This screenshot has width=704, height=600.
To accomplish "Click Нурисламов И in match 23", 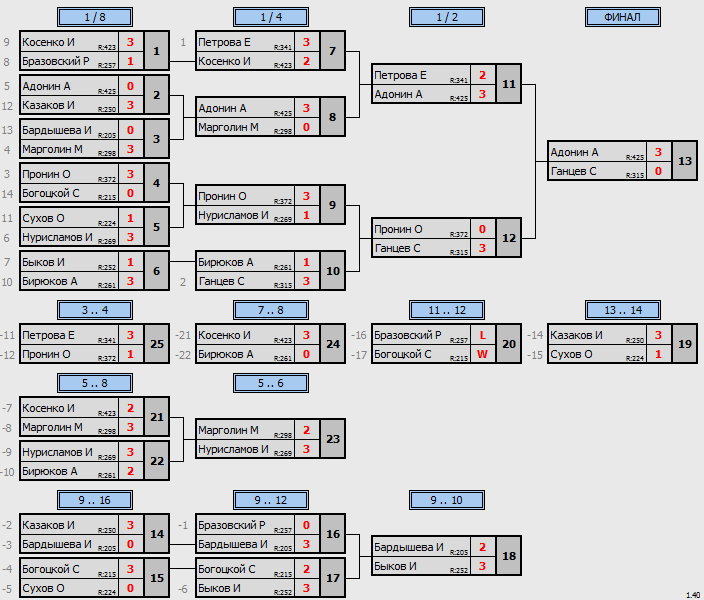I will click(233, 449).
